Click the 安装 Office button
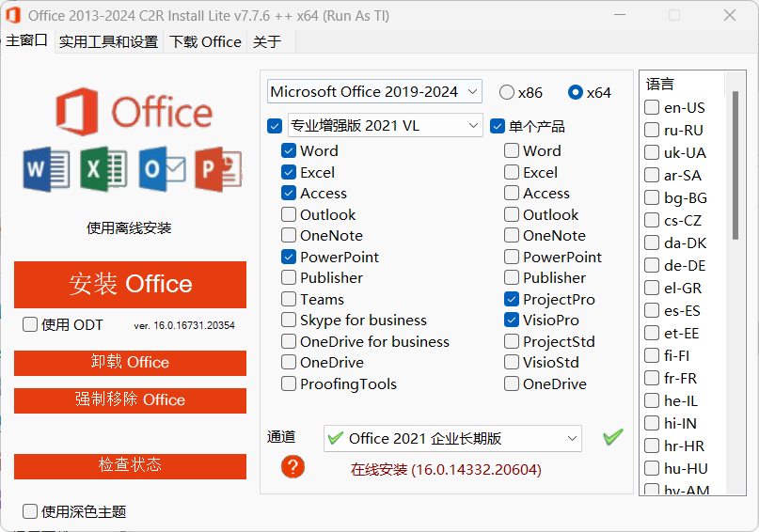 point(130,285)
